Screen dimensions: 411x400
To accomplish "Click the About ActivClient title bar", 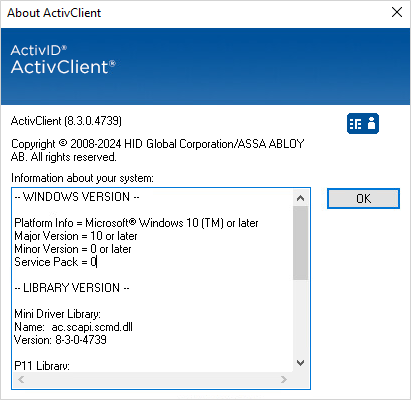I will [x=193, y=13].
